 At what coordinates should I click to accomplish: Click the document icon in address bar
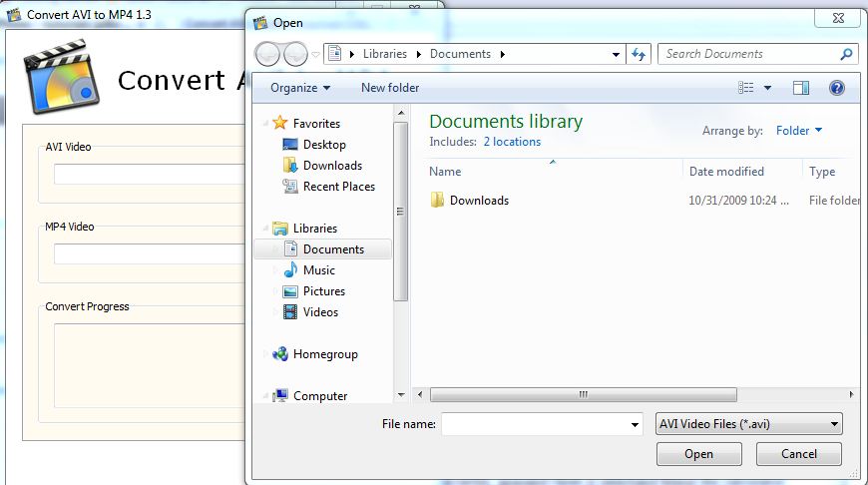click(334, 54)
